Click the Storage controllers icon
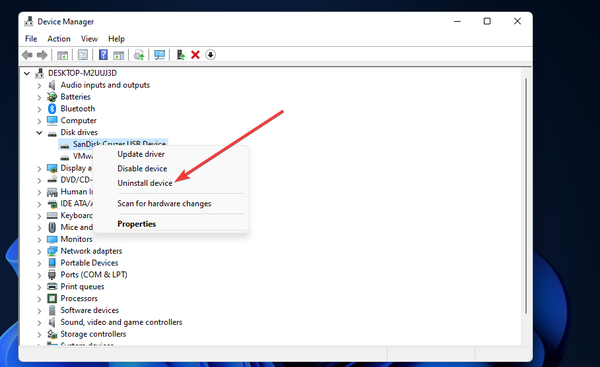 pyautogui.click(x=52, y=334)
